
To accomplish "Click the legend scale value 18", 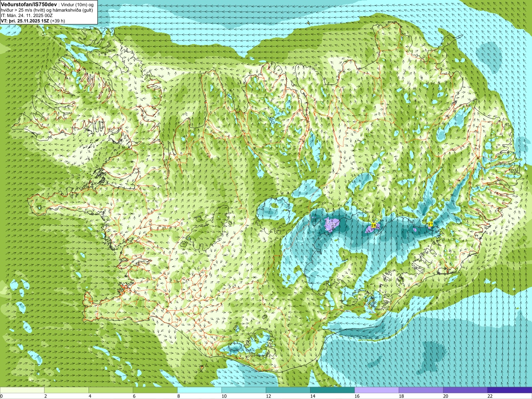I will pyautogui.click(x=401, y=396).
